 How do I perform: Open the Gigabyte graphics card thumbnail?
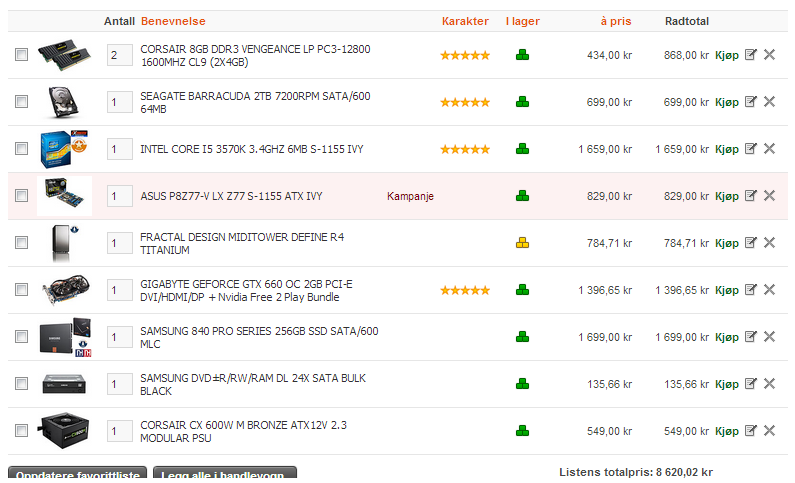coord(65,290)
